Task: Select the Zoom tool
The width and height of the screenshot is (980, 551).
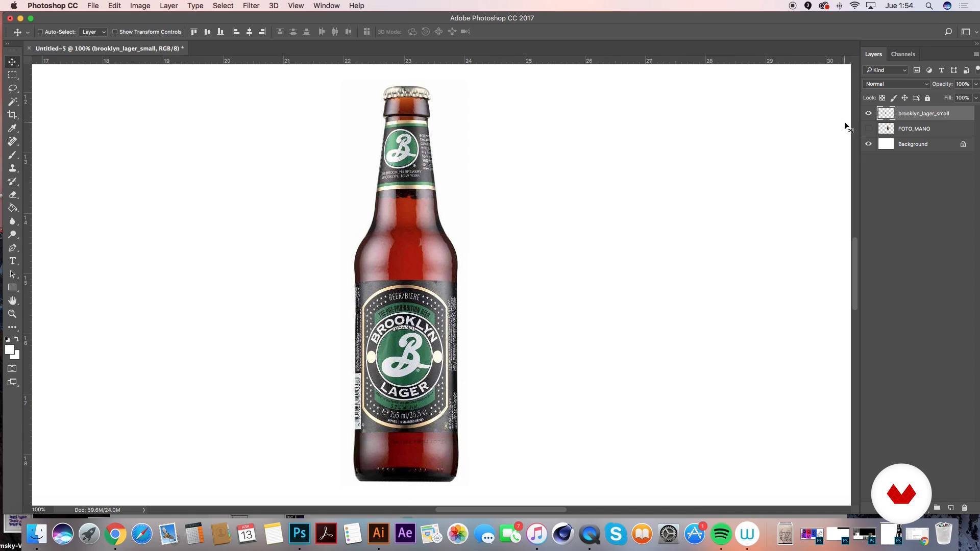Action: tap(12, 314)
